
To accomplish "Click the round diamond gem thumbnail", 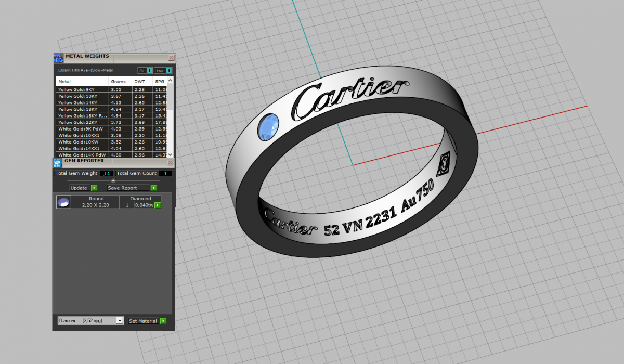I will click(63, 202).
